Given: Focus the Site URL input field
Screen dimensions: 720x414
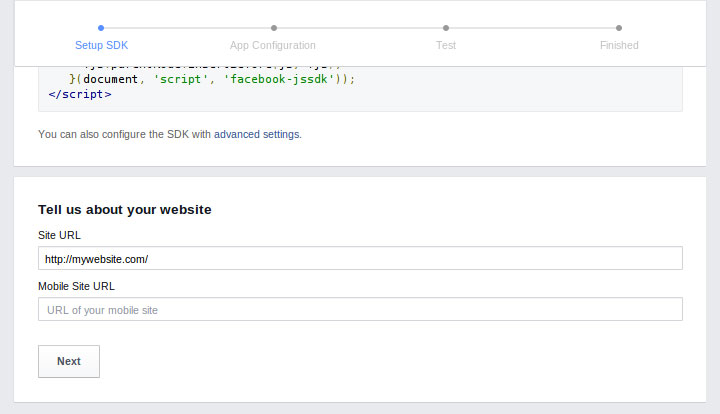Looking at the screenshot, I should click(360, 258).
